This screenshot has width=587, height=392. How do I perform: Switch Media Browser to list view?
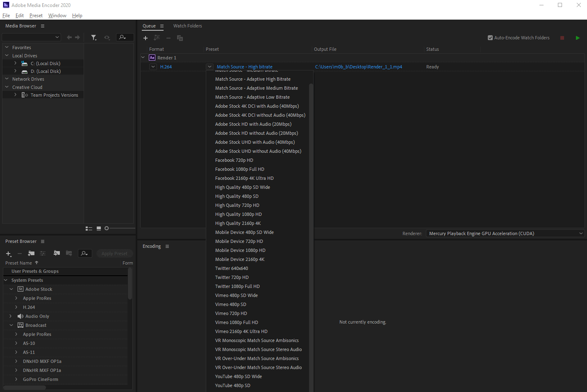pos(89,229)
